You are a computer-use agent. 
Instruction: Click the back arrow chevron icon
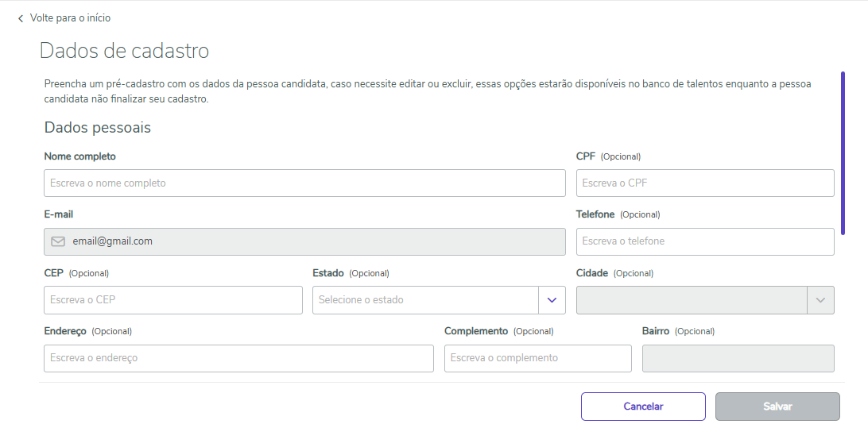(x=21, y=18)
